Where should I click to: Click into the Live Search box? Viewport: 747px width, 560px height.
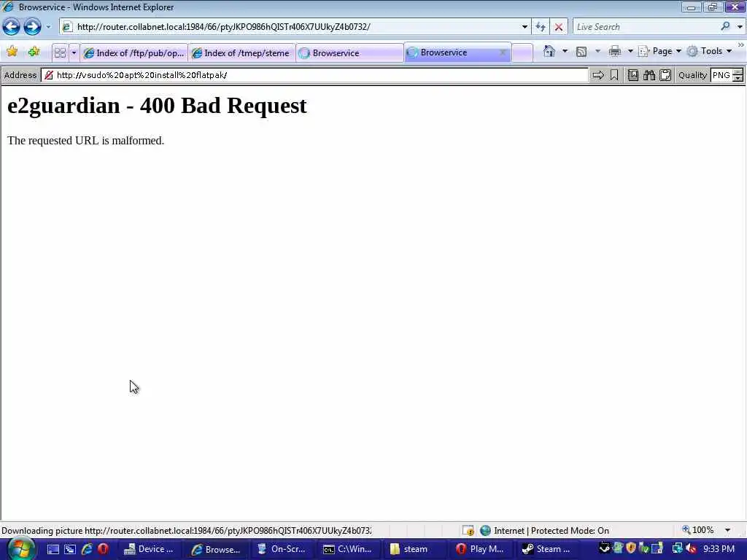(x=645, y=27)
